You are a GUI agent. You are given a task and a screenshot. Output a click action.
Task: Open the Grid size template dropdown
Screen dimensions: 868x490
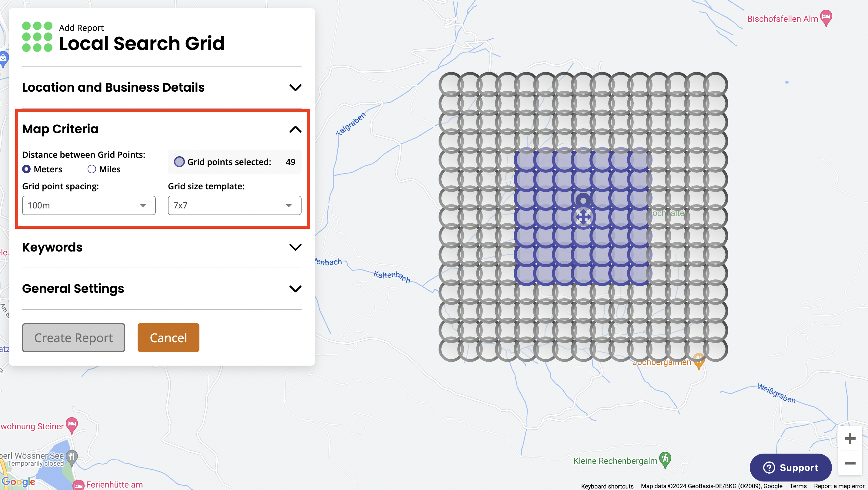234,205
